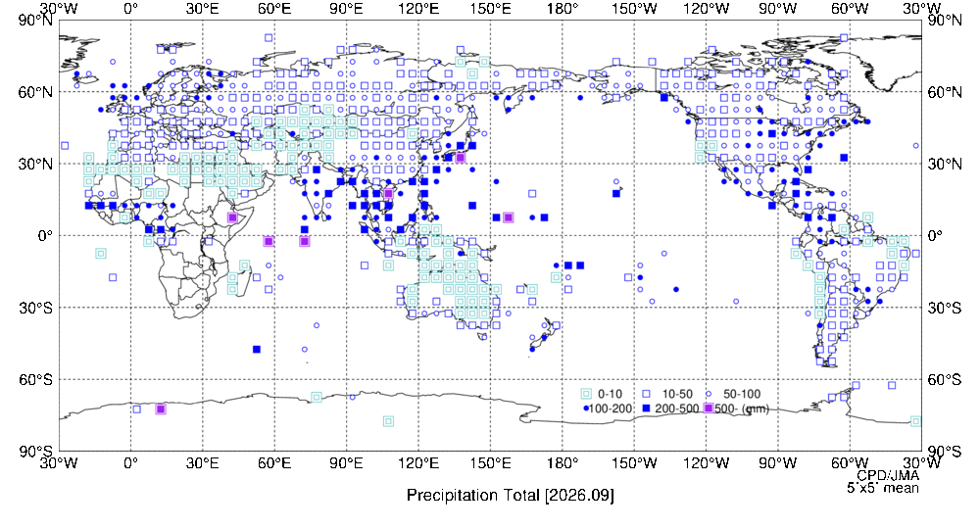Click the '90°S' label on left axis

click(x=35, y=452)
